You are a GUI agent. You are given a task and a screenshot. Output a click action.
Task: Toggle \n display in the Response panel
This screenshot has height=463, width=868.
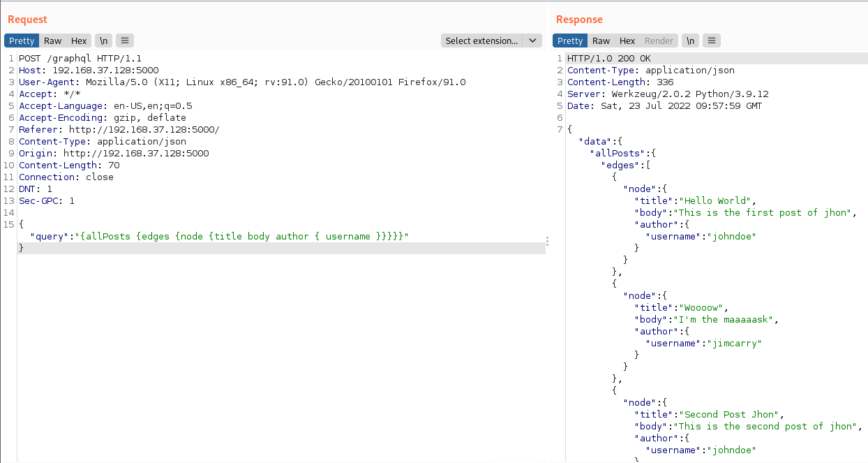tap(690, 41)
